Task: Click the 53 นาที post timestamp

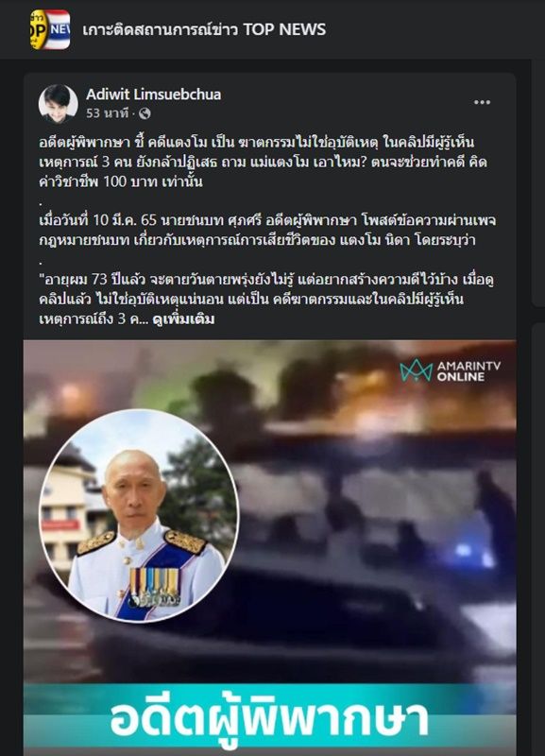Action: click(107, 113)
